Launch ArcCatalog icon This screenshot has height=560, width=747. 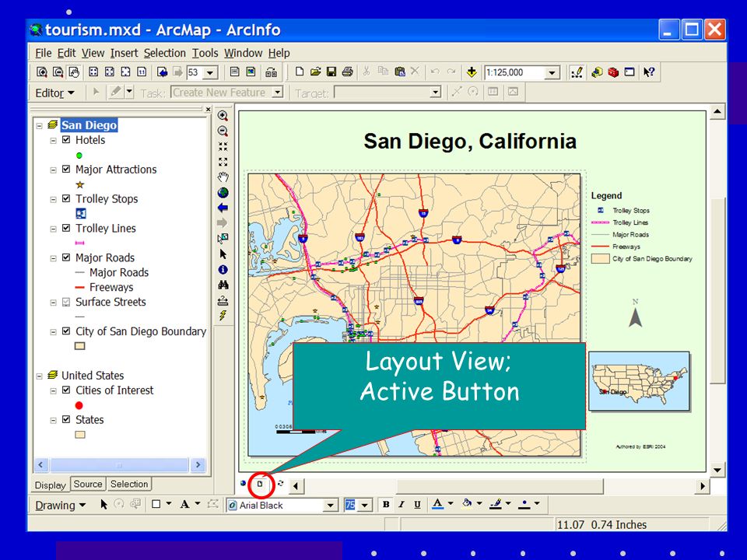pos(597,72)
